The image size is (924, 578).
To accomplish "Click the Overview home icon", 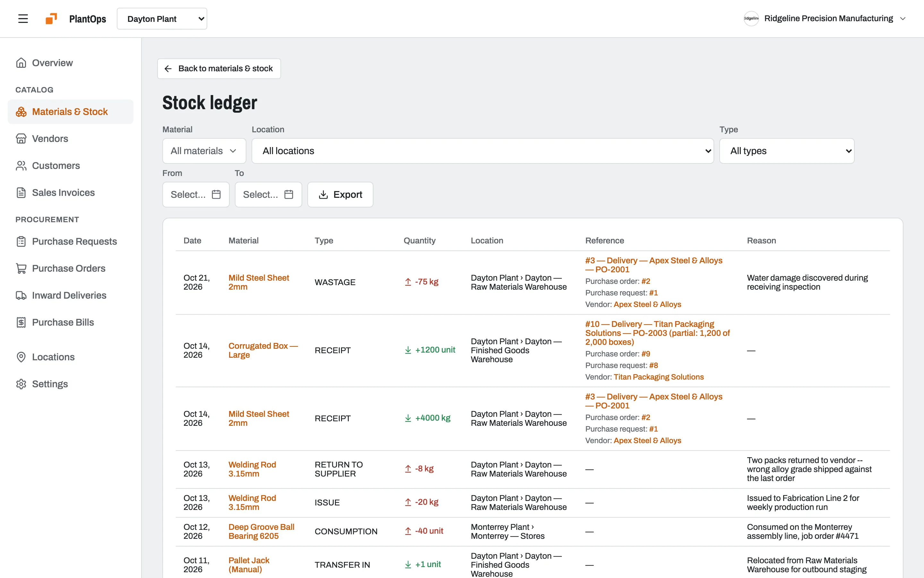I will (x=21, y=63).
